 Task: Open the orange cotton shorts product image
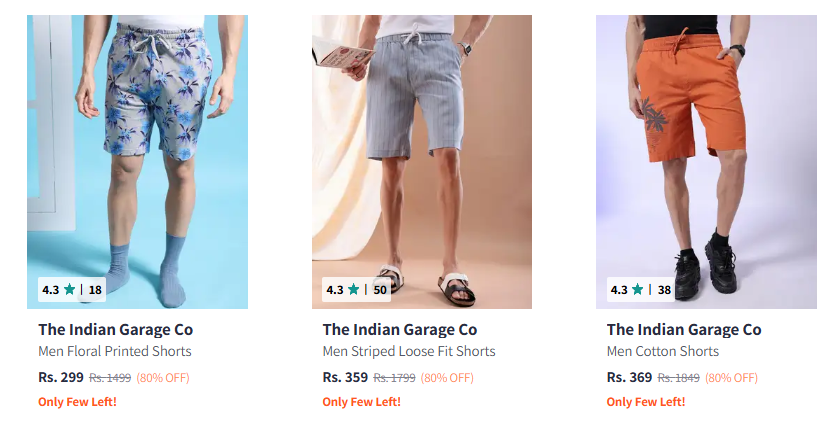pyautogui.click(x=706, y=162)
